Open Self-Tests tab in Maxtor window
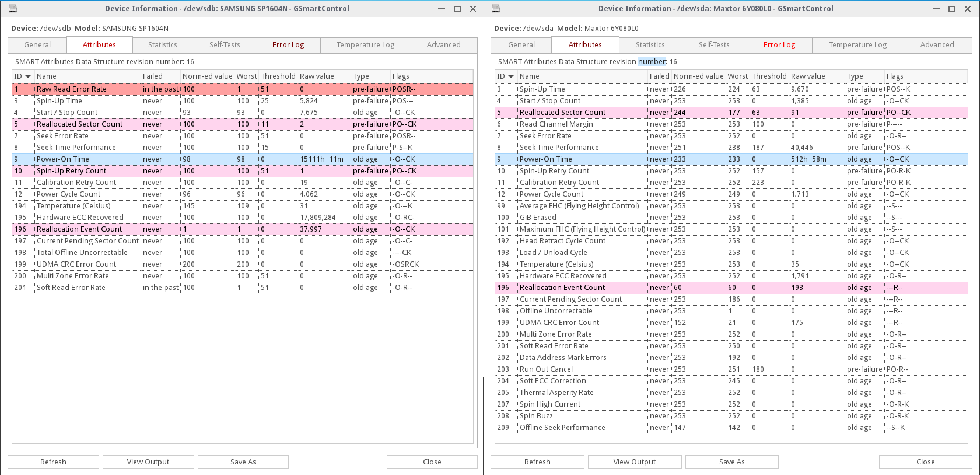The height and width of the screenshot is (475, 980). tap(713, 45)
